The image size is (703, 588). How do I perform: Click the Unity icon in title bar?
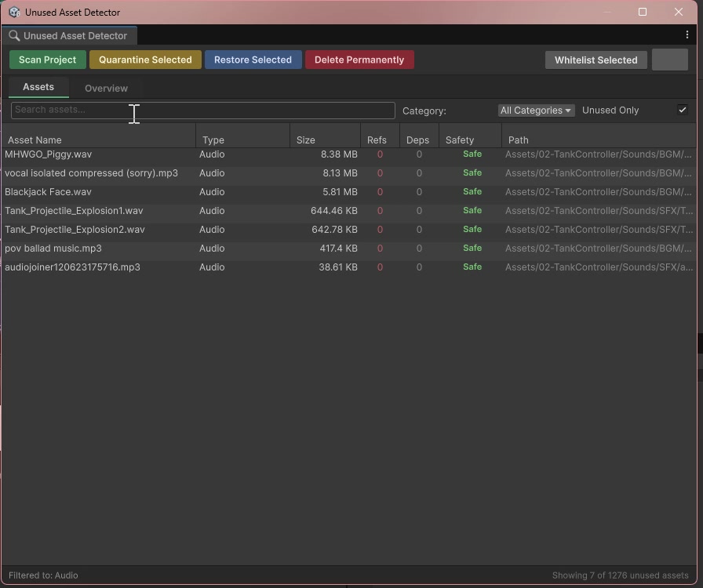pos(14,12)
